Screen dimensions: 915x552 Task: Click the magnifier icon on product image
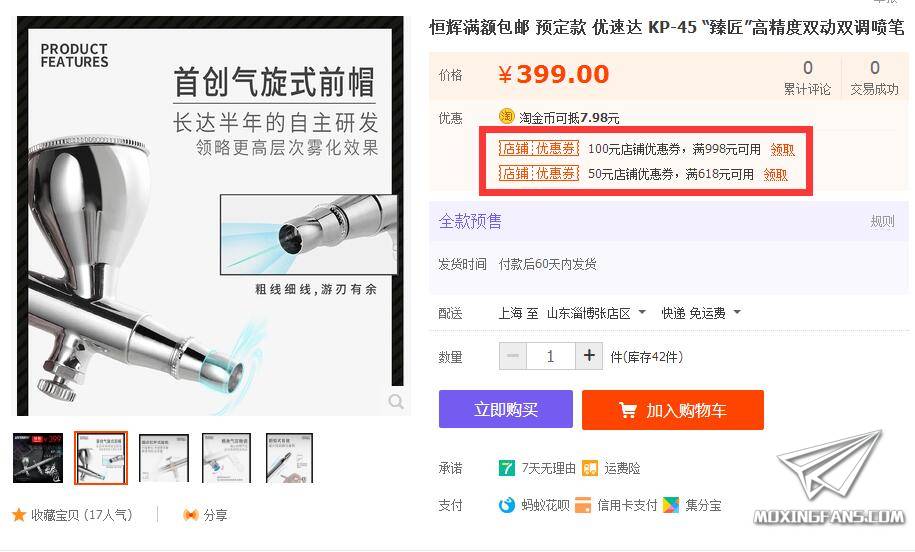396,401
